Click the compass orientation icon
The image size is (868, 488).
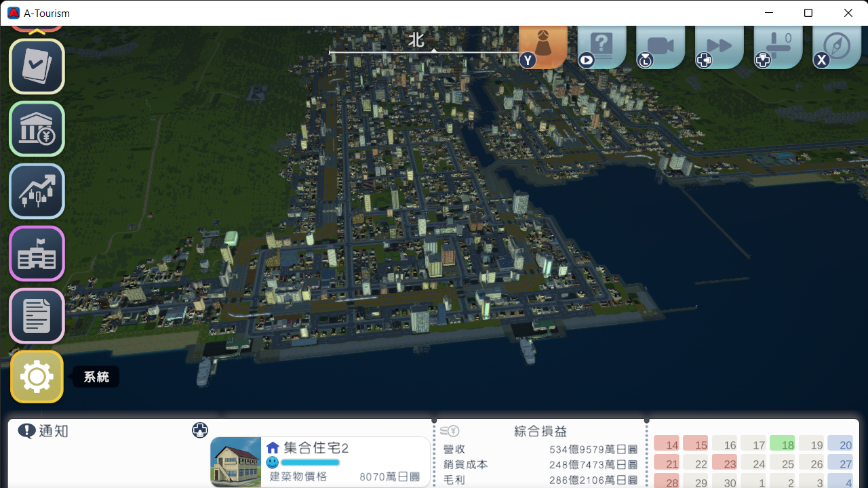837,46
